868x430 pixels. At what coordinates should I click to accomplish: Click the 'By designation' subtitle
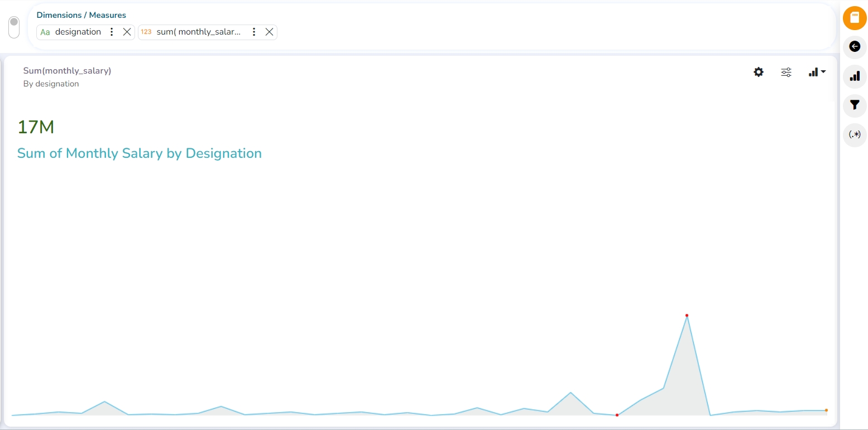[51, 84]
